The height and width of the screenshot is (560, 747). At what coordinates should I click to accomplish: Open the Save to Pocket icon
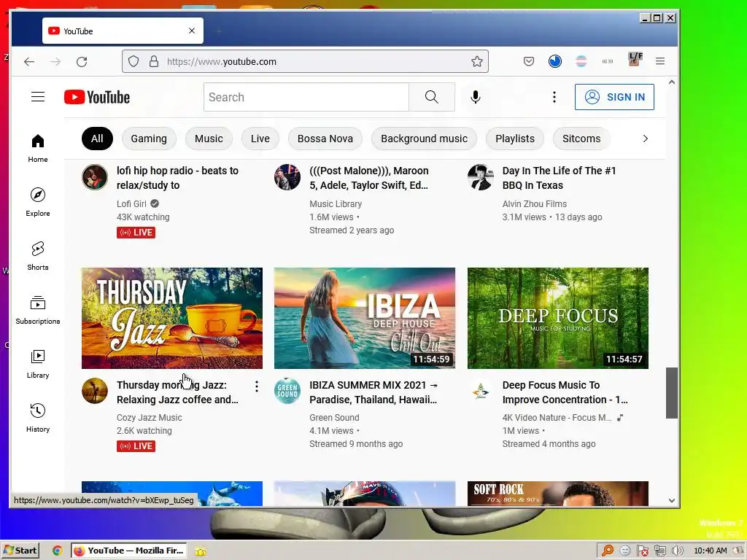click(529, 61)
